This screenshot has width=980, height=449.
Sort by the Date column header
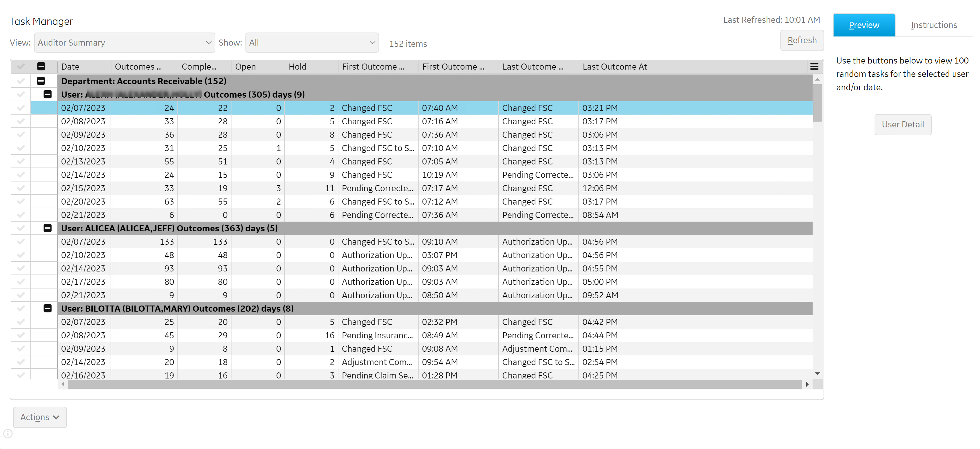click(x=84, y=67)
